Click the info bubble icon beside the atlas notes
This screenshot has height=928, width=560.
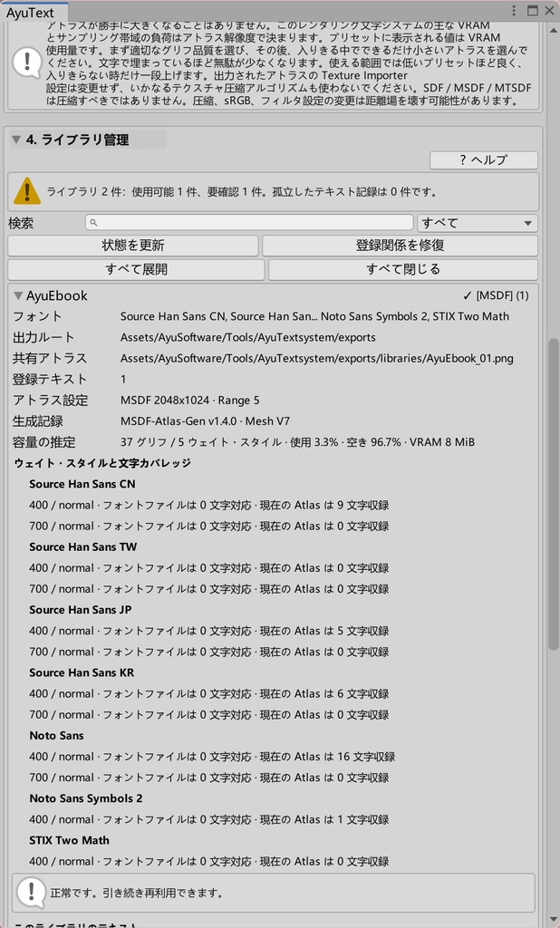pos(26,63)
